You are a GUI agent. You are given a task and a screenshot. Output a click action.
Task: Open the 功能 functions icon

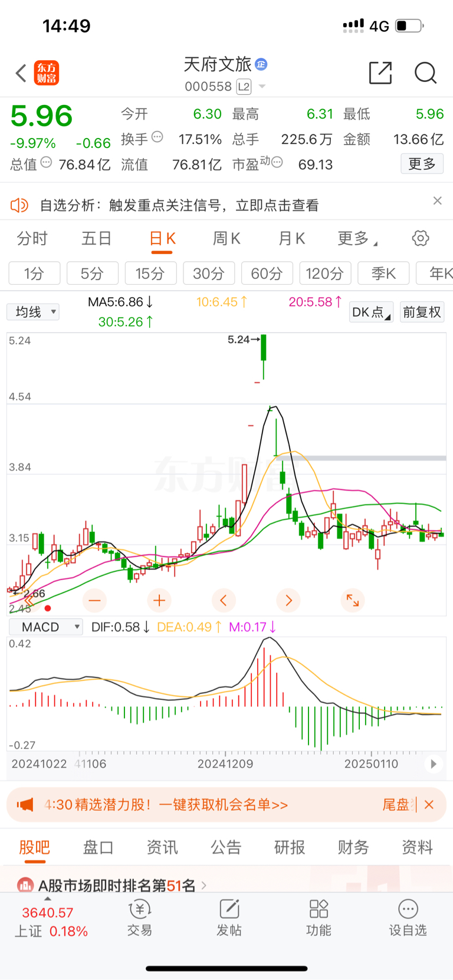pos(319,918)
